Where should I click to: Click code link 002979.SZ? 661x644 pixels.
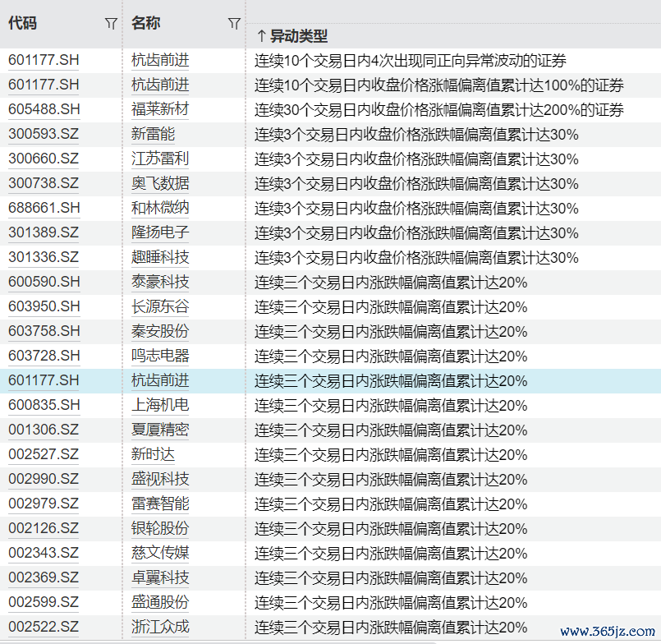tap(44, 504)
